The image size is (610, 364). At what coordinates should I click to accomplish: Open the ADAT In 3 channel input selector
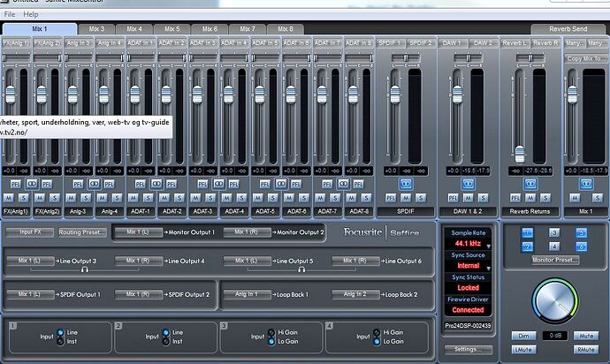(203, 43)
